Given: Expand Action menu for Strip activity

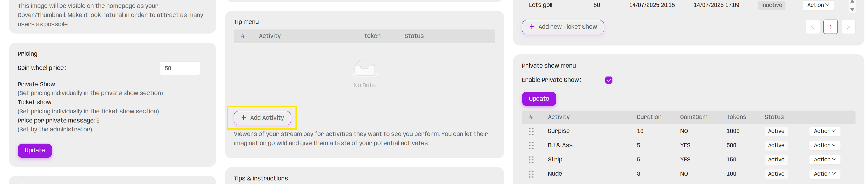Looking at the screenshot, I should click(824, 160).
